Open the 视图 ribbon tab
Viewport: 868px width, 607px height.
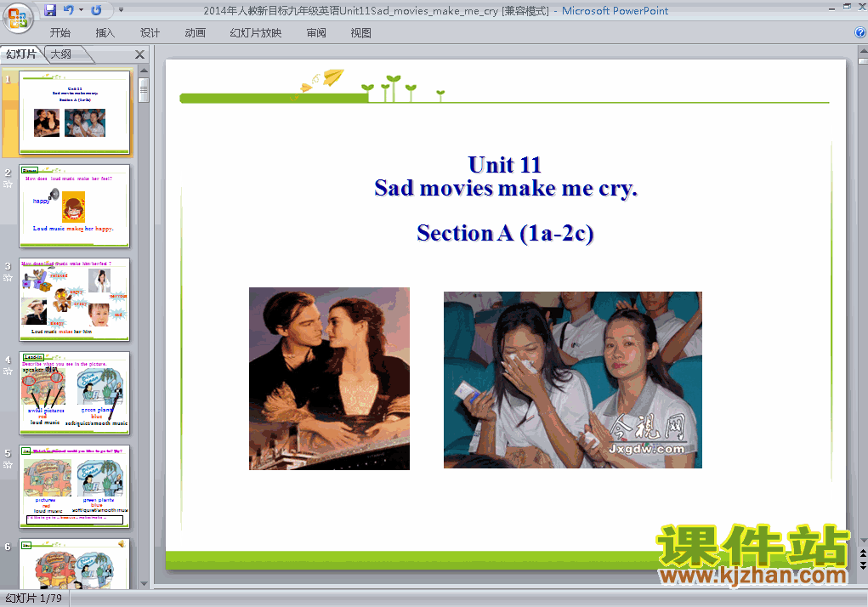(x=361, y=33)
